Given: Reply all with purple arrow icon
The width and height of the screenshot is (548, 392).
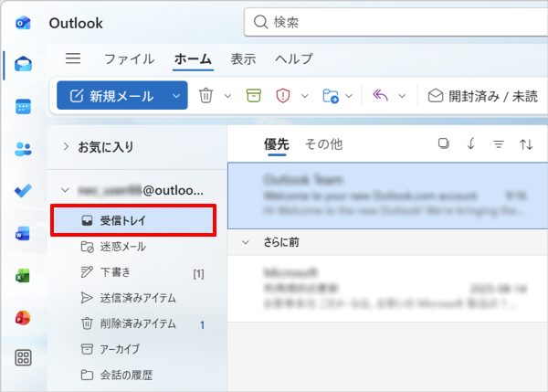Looking at the screenshot, I should pos(380,95).
